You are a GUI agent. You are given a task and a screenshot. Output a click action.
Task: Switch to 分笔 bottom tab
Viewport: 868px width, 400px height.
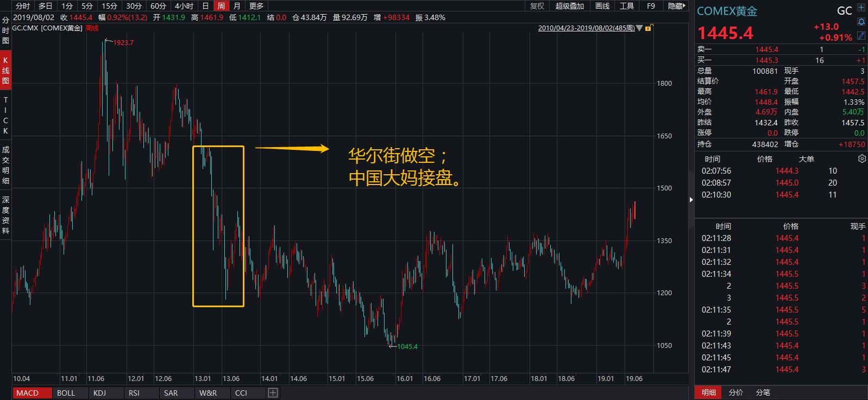click(x=763, y=392)
